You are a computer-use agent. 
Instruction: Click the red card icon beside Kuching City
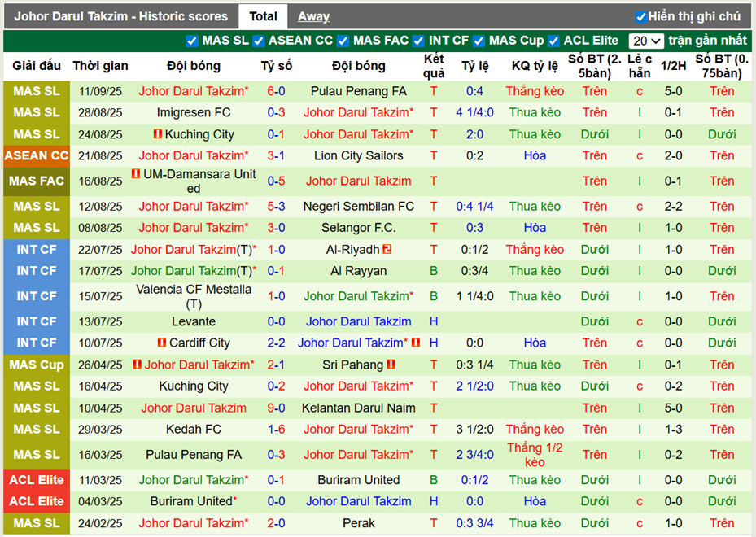point(158,133)
